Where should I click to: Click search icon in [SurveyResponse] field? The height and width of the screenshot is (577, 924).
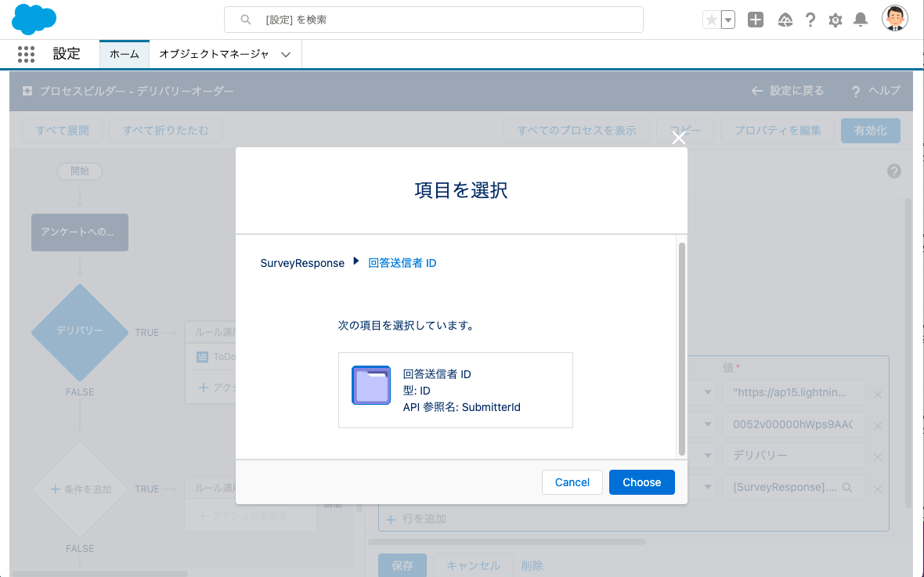(x=847, y=488)
